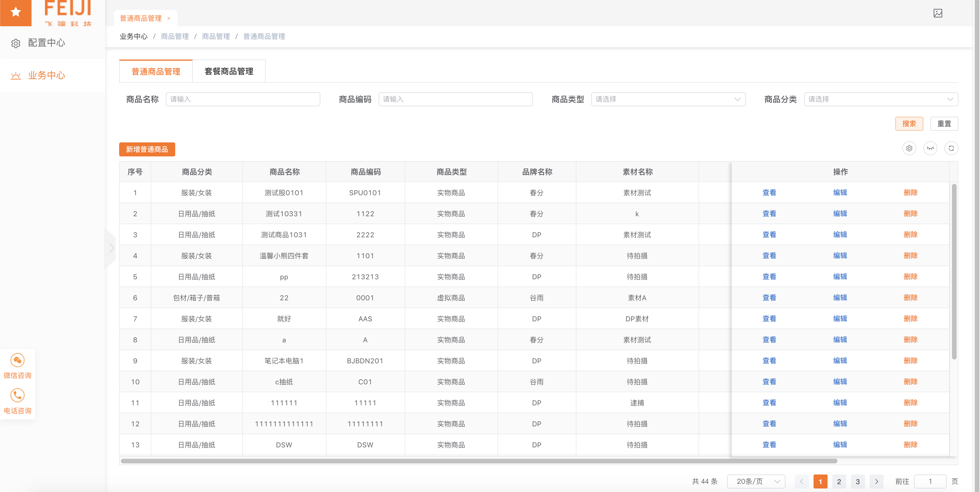View row DSW via 查看

(769, 444)
